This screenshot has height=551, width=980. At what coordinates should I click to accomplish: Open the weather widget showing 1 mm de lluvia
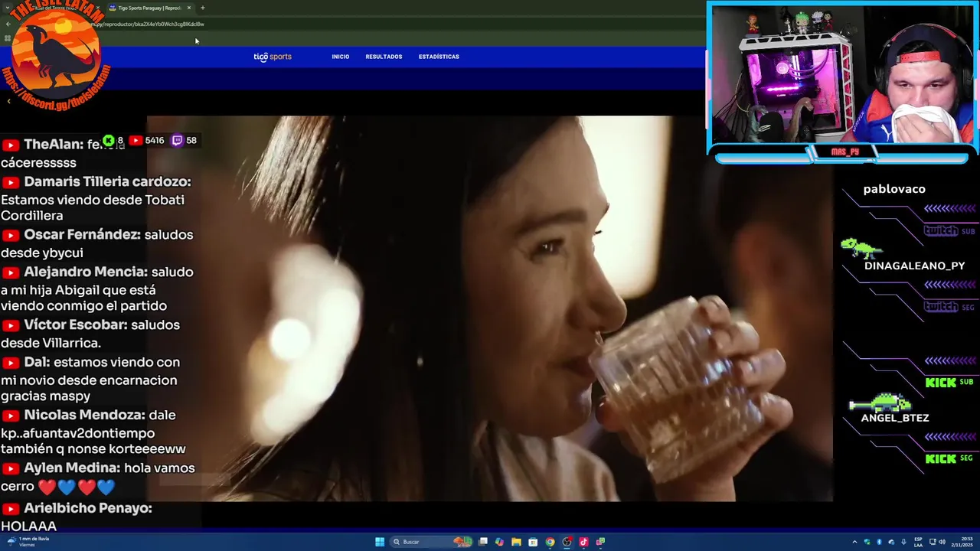pyautogui.click(x=28, y=542)
